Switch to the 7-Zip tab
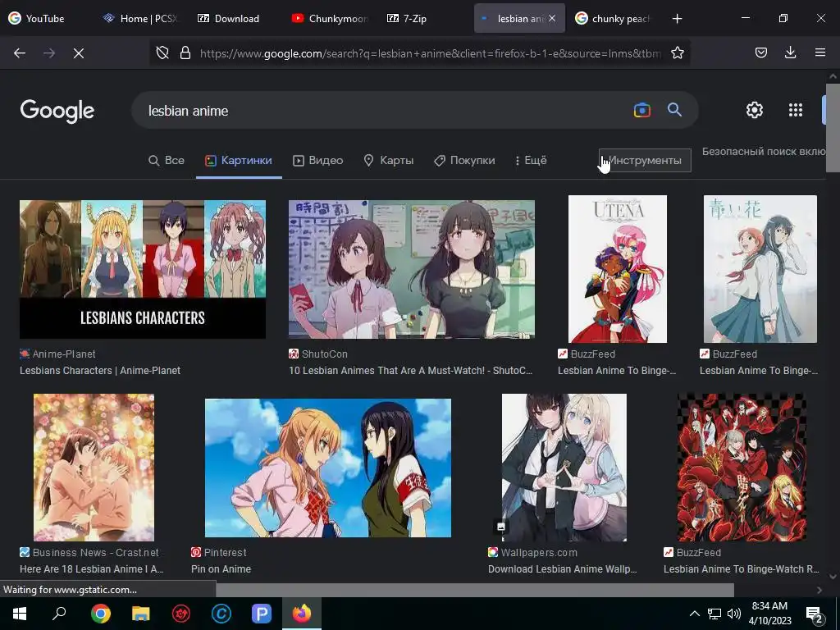The image size is (840, 630). [x=407, y=19]
